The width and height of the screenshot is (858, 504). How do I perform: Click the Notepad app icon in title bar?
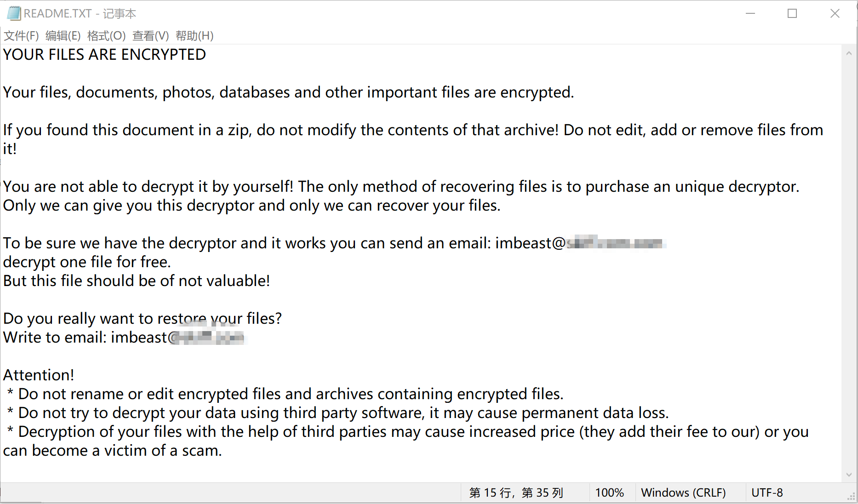point(14,13)
